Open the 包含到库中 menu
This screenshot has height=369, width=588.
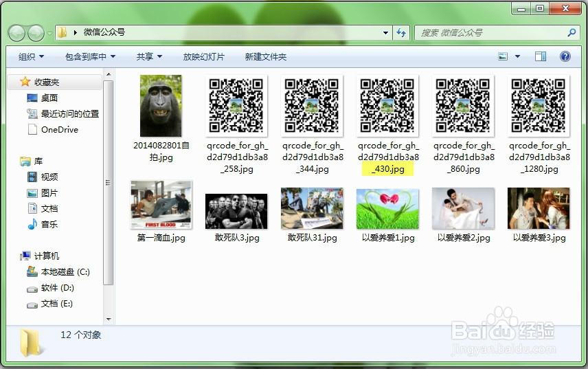click(x=90, y=56)
